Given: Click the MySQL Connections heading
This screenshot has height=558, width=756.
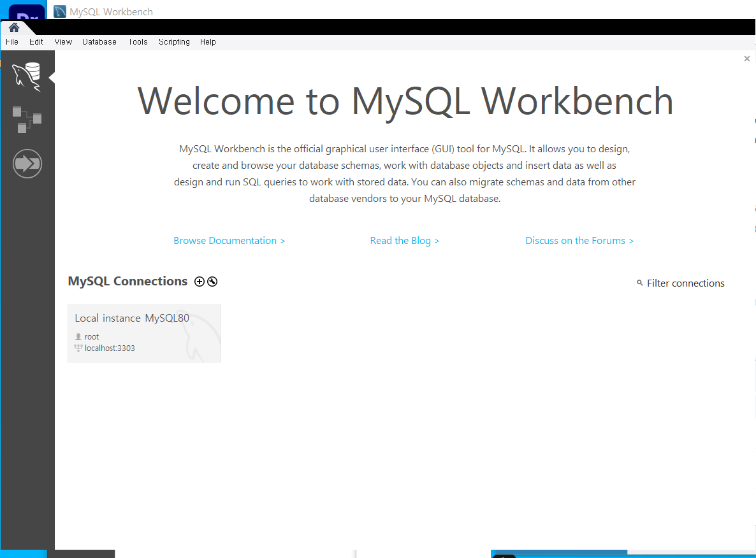Looking at the screenshot, I should 127,281.
